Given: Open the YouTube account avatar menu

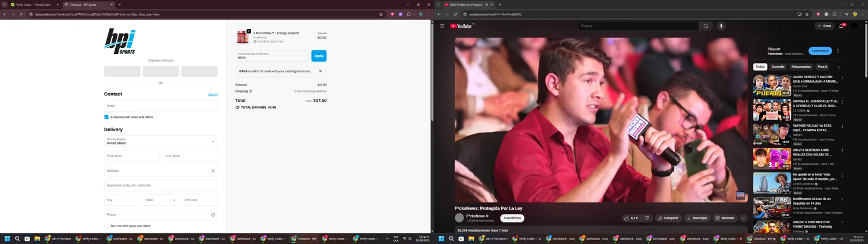Looking at the screenshot, I should pyautogui.click(x=854, y=26).
